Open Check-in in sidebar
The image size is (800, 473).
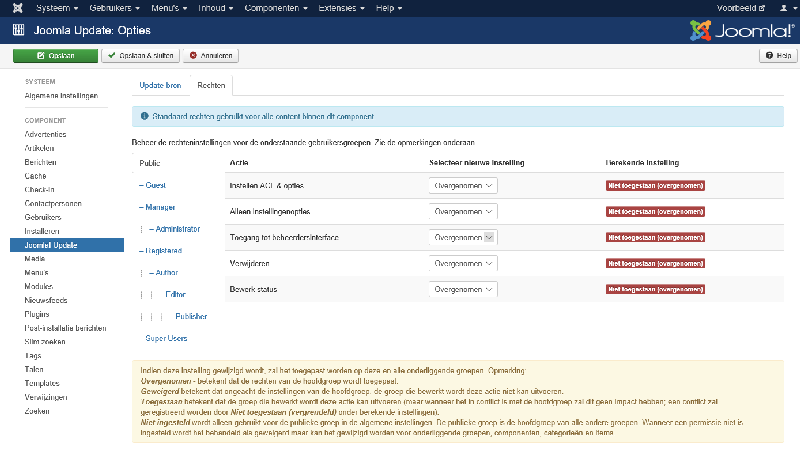point(39,189)
